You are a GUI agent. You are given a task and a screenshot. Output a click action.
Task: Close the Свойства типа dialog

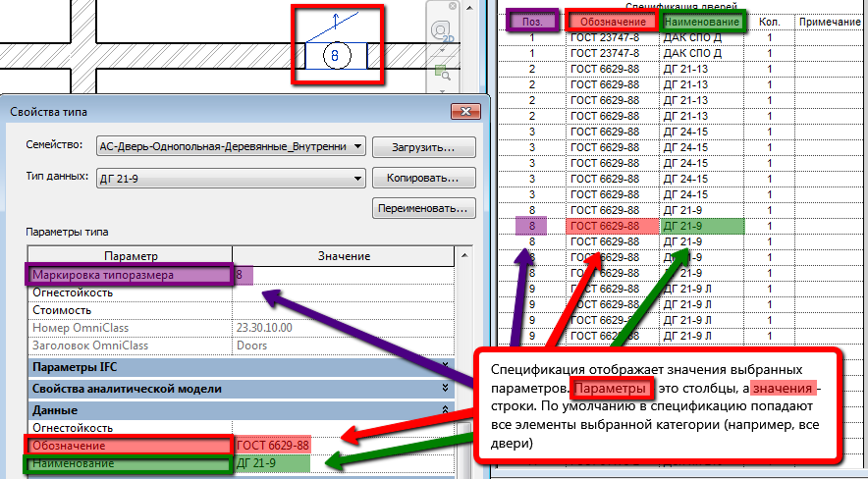click(465, 111)
